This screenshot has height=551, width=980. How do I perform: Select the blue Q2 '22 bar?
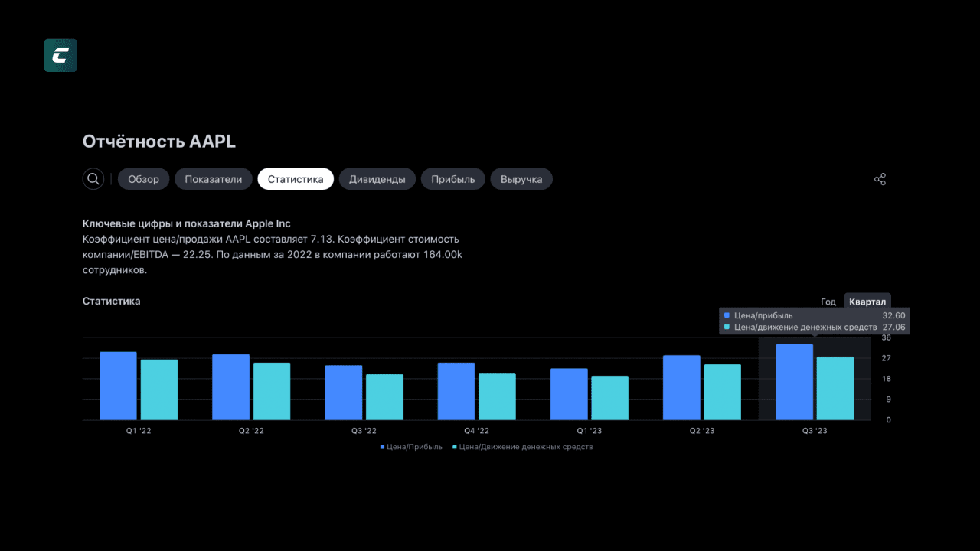tap(230, 387)
